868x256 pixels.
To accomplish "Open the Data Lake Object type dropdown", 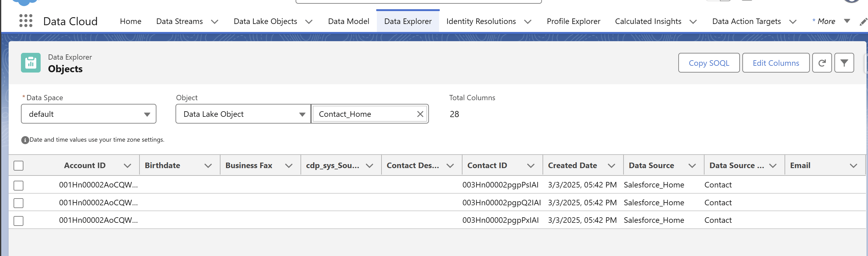I will 243,114.
